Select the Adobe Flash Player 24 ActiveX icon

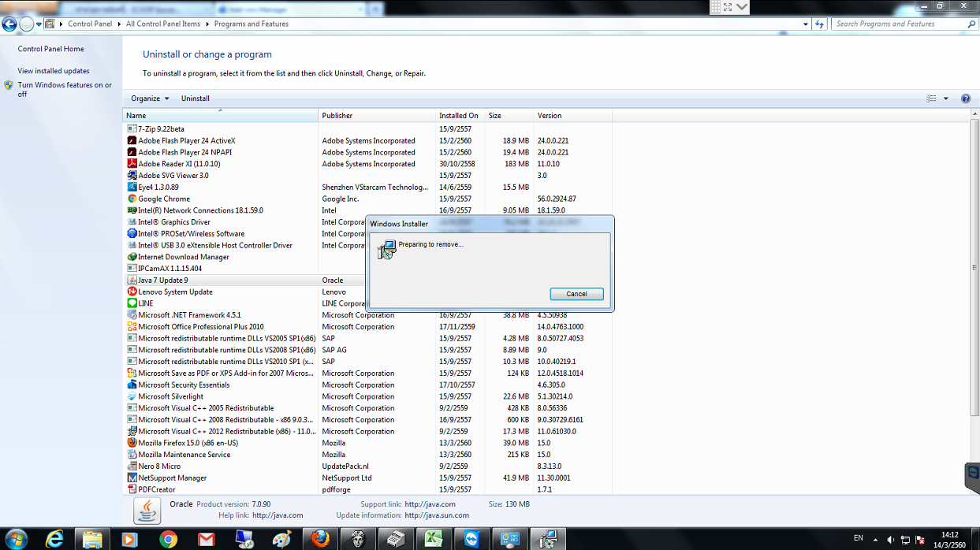(x=132, y=140)
